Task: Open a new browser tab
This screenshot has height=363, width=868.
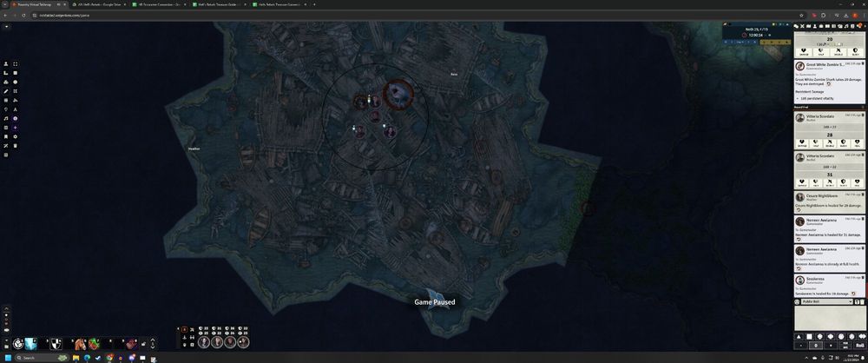Action: [314, 3]
